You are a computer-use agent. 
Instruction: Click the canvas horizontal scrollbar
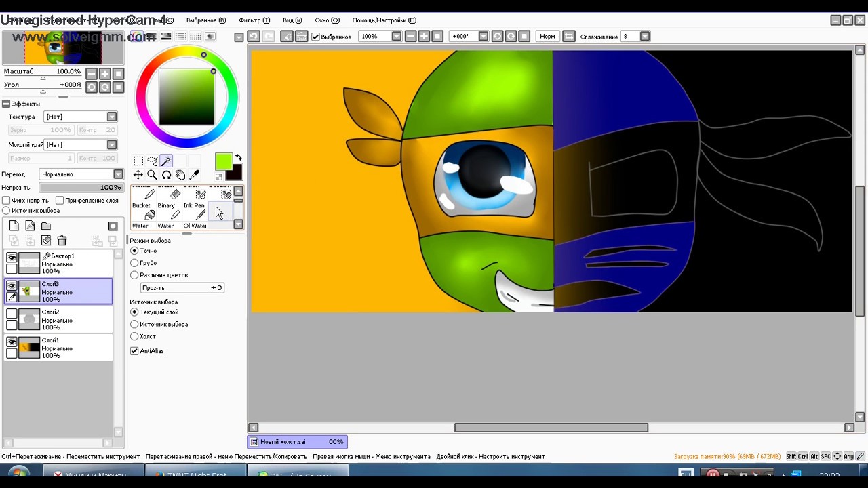click(x=551, y=428)
